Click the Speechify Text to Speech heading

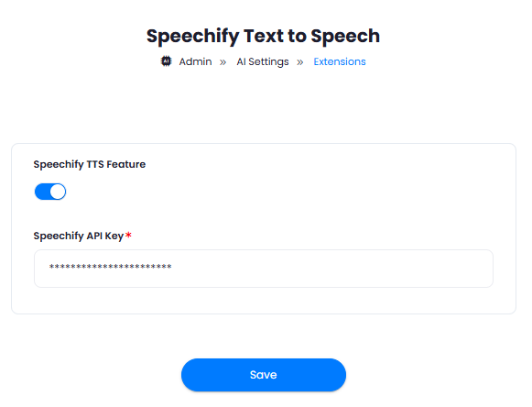[x=263, y=36]
